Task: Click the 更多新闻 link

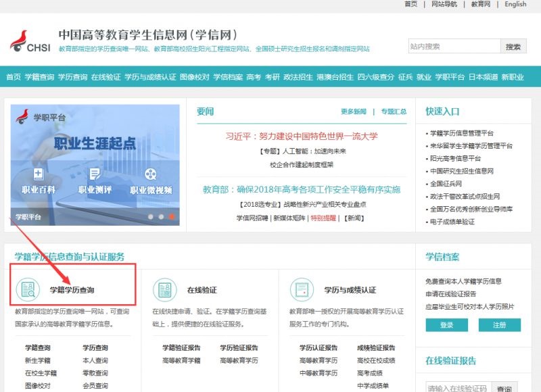Action: point(354,112)
